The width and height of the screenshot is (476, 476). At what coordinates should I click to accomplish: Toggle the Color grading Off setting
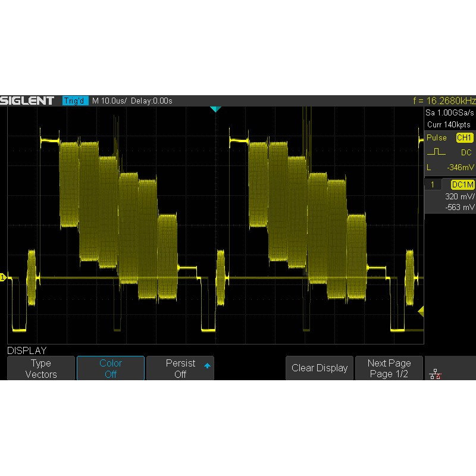click(111, 368)
